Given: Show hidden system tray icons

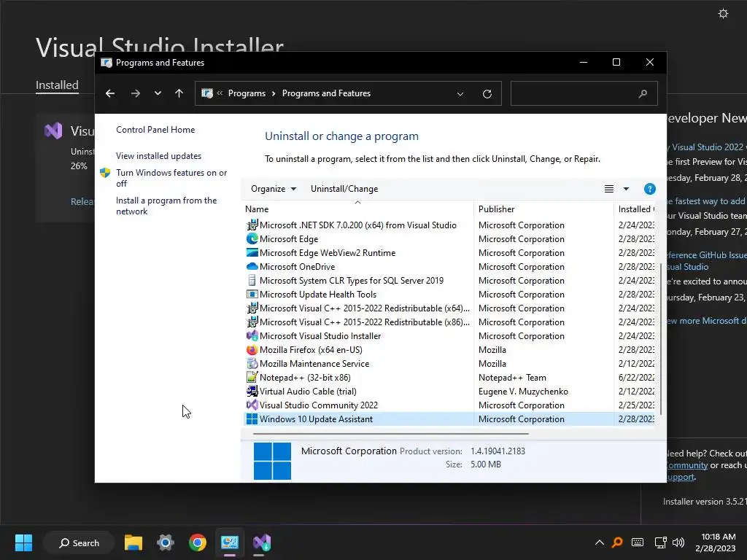Looking at the screenshot, I should [x=600, y=542].
